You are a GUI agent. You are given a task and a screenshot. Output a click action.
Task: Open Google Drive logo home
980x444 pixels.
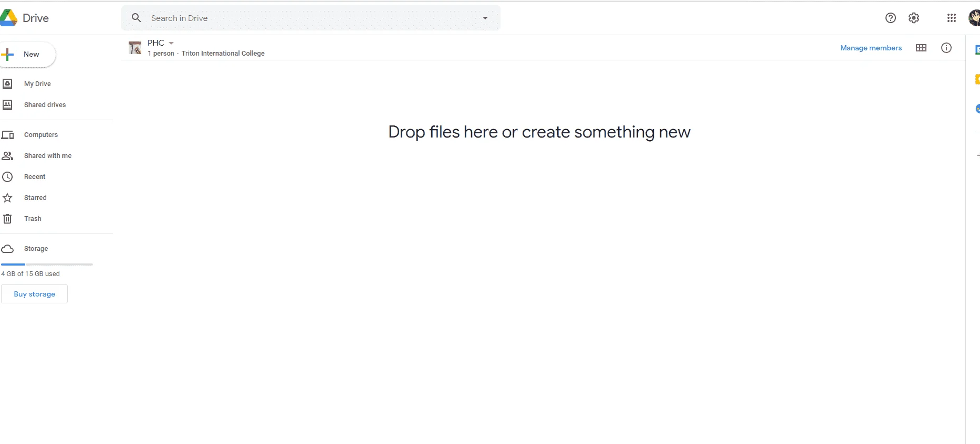tap(25, 18)
